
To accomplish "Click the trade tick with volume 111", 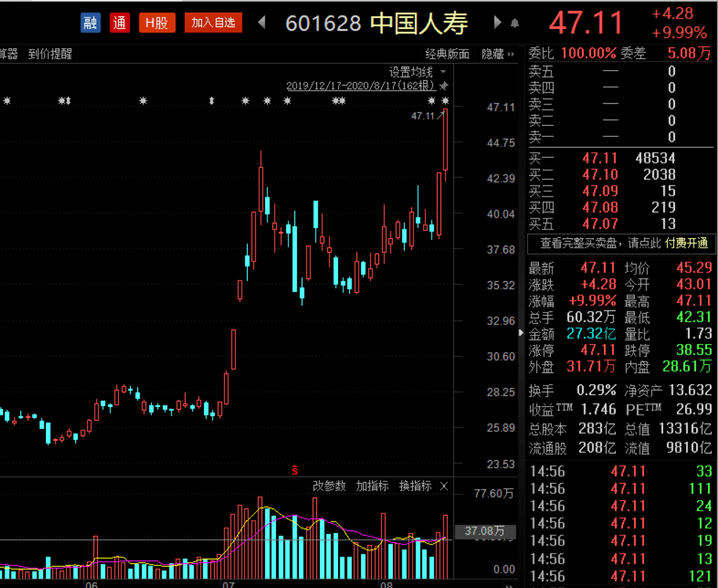I will [x=700, y=489].
